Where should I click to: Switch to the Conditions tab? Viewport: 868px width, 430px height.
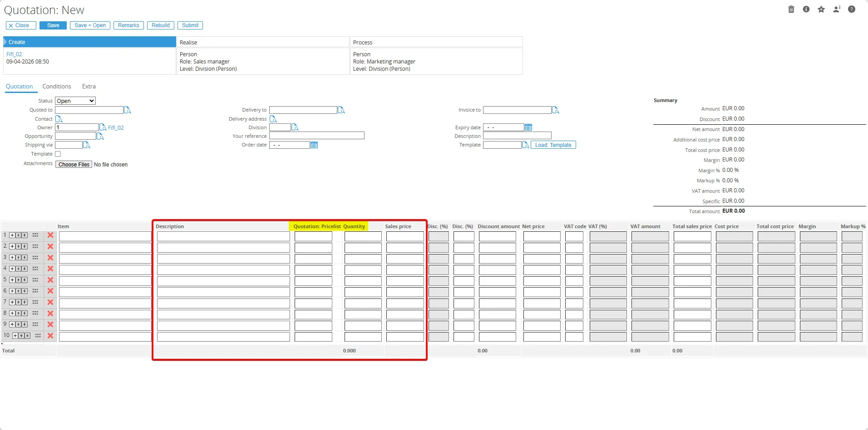57,87
